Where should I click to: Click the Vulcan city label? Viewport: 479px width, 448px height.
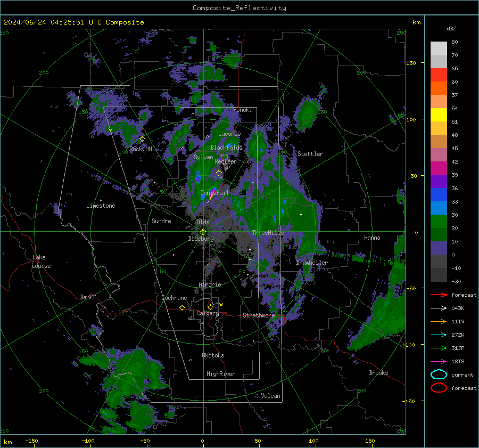pyautogui.click(x=271, y=396)
